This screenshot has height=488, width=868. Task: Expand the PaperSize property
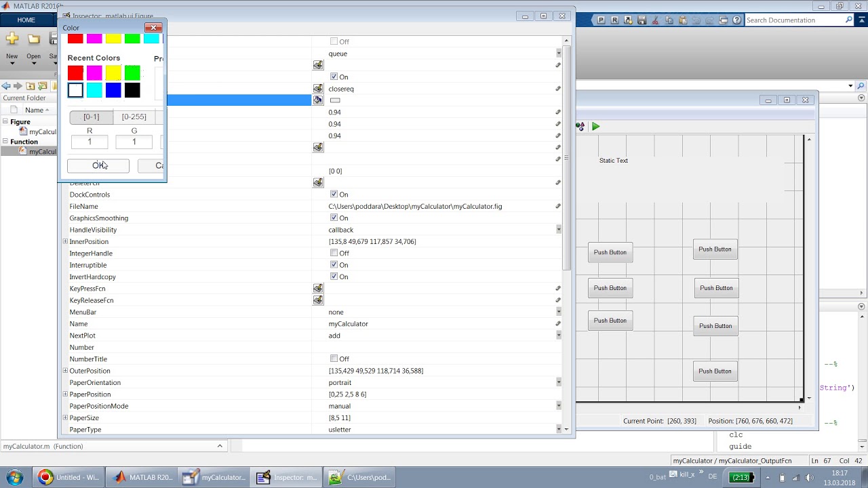65,418
